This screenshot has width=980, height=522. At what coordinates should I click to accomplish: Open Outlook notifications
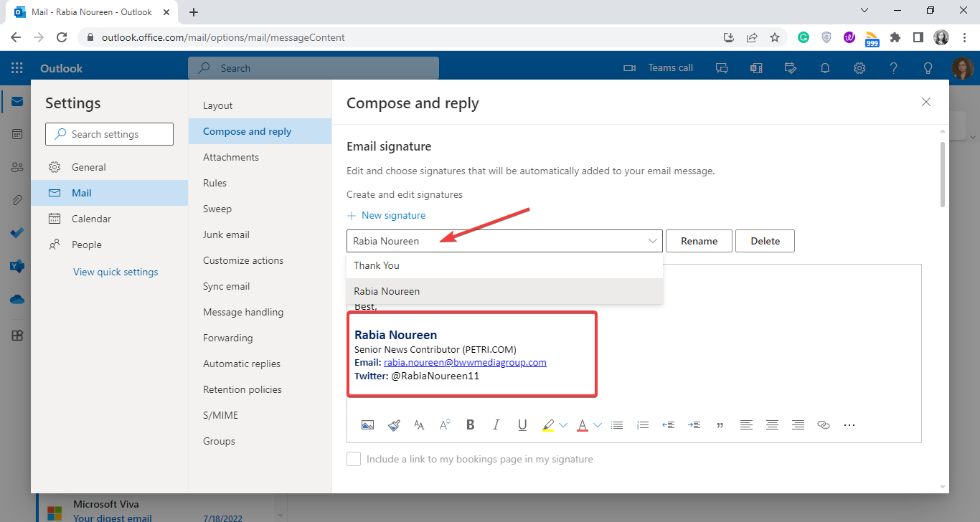824,67
